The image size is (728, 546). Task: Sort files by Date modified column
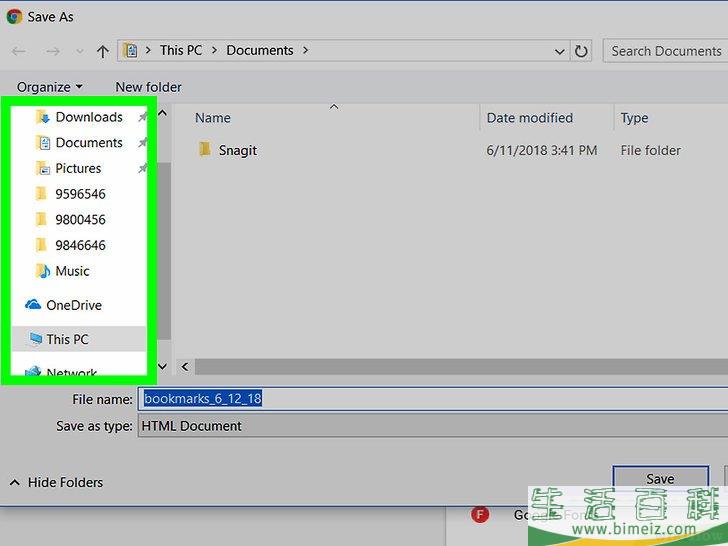point(529,118)
